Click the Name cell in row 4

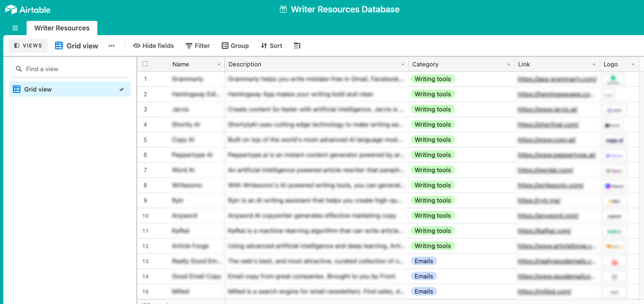[x=196, y=124]
